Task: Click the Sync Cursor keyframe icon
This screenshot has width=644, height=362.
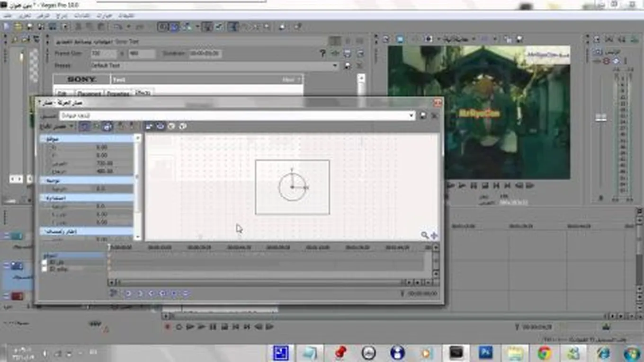Action: [x=114, y=293]
